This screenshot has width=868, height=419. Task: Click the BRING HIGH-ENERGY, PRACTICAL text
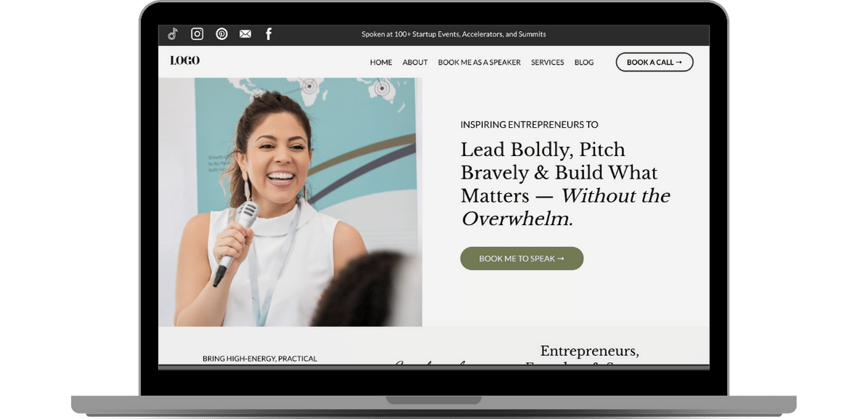coord(259,359)
